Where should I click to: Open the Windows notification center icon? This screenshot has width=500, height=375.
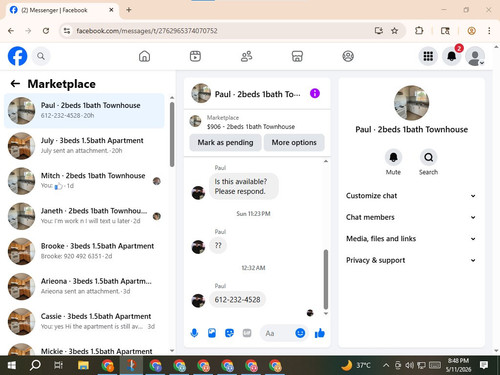(484, 365)
